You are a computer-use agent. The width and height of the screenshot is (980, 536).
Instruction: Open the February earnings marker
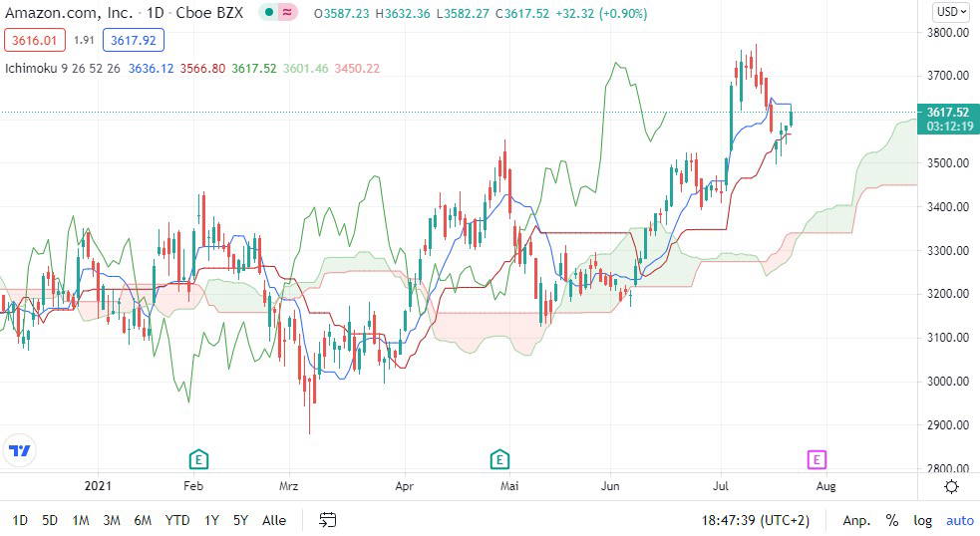198,460
